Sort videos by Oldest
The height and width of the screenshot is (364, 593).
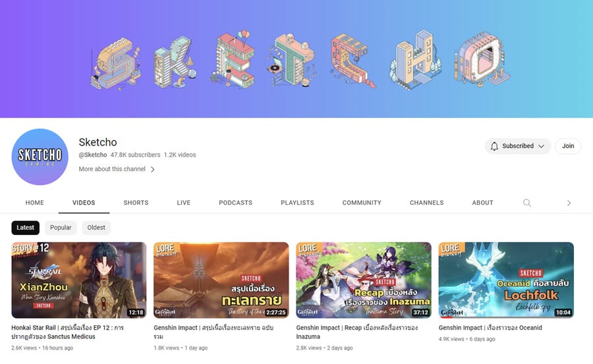coord(96,228)
